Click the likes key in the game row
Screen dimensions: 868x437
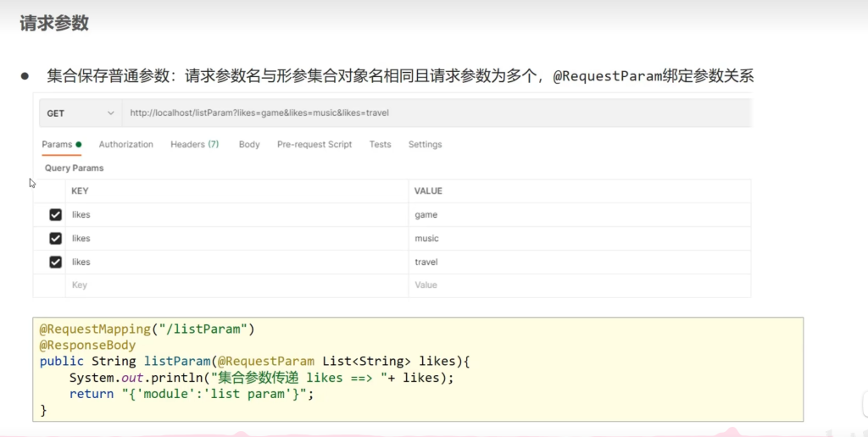[x=81, y=215]
